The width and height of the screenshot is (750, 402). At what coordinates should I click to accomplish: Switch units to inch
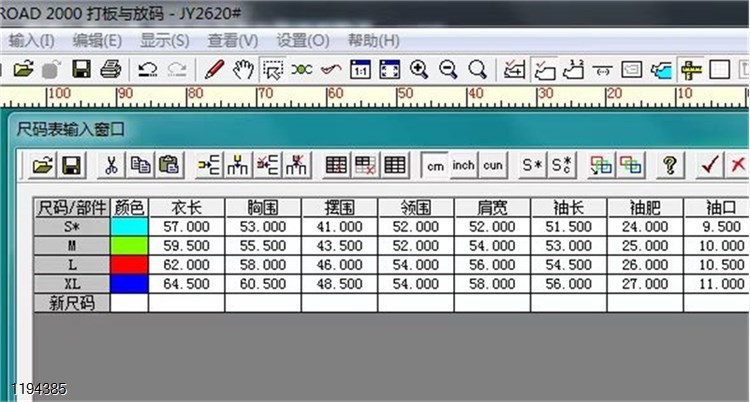tap(464, 165)
